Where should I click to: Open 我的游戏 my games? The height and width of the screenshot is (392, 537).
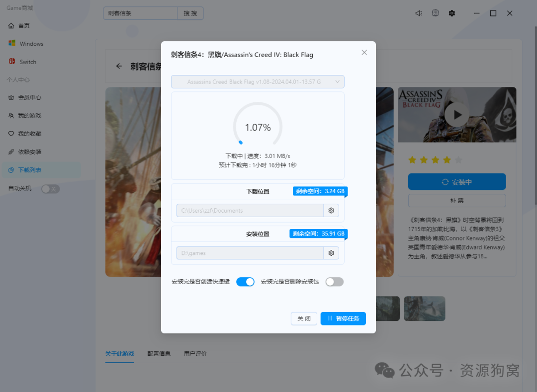[x=25, y=116]
